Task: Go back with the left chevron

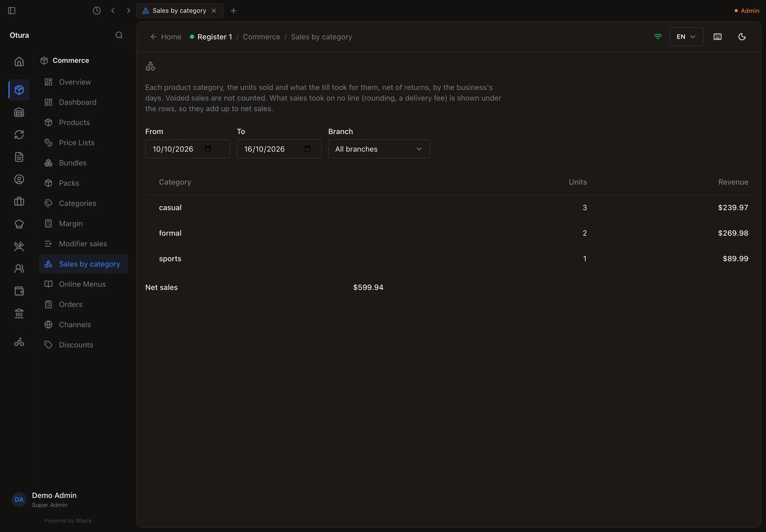Action: pyautogui.click(x=113, y=11)
